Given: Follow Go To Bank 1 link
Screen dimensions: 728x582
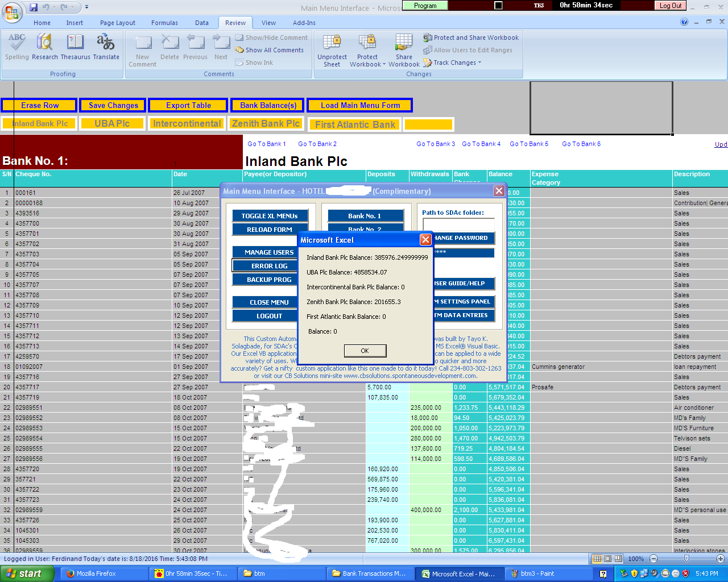Looking at the screenshot, I should click(x=267, y=144).
